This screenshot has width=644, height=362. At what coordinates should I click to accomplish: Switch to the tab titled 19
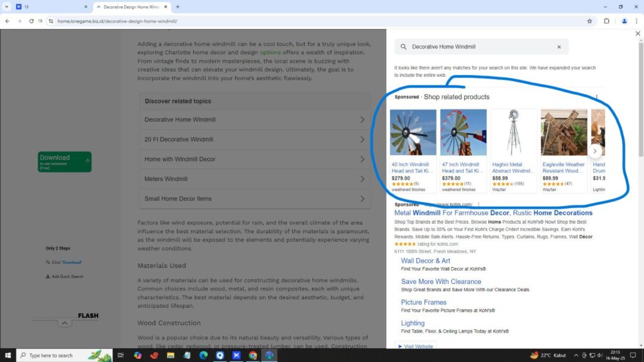pyautogui.click(x=52, y=6)
